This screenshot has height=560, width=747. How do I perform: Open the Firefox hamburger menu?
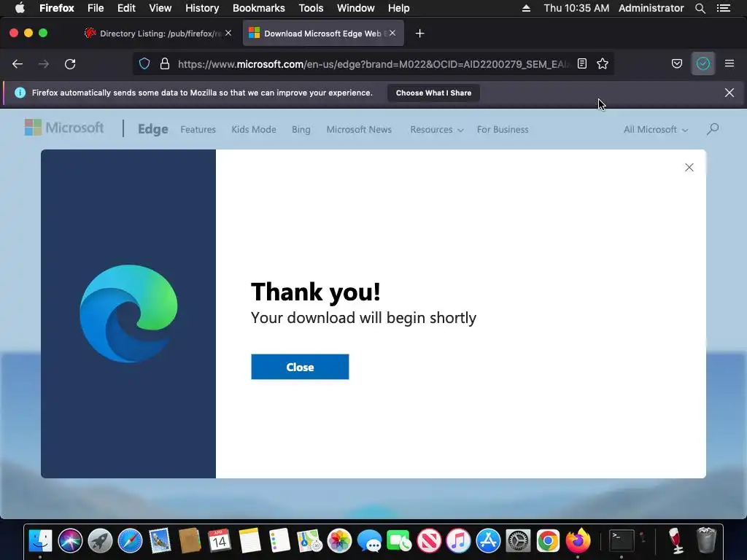(729, 63)
